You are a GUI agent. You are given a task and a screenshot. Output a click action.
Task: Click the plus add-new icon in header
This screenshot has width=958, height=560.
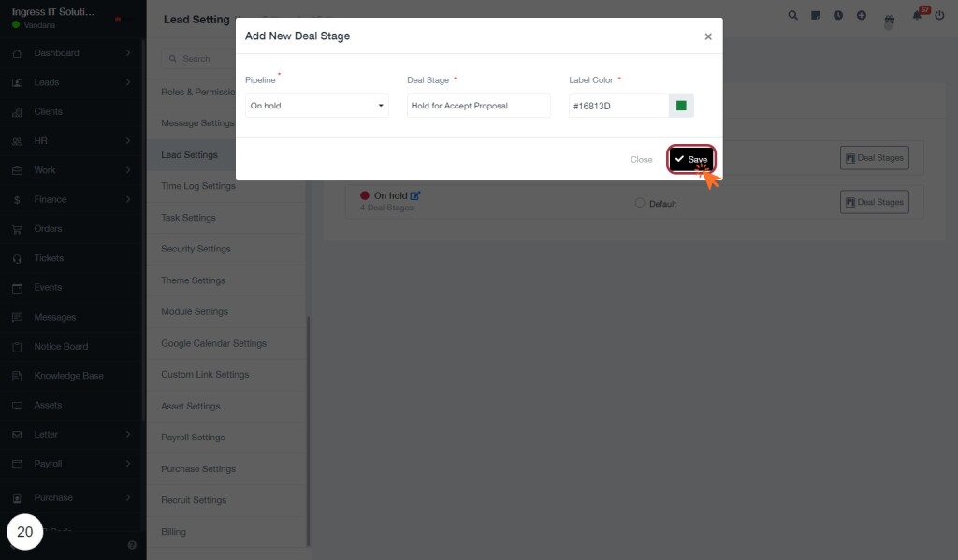[862, 15]
